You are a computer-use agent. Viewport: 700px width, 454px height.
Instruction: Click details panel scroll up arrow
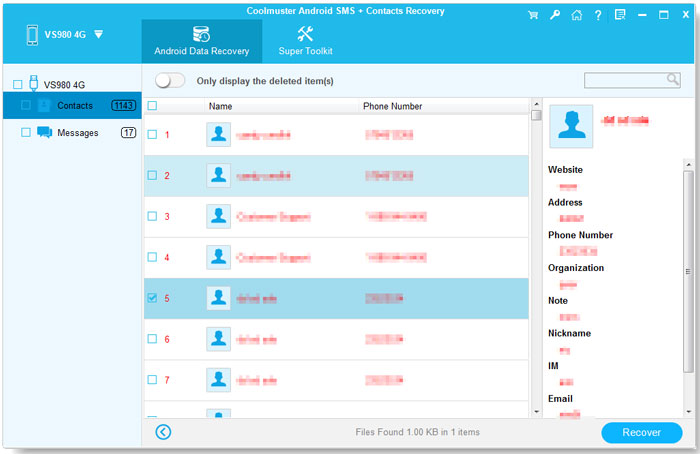point(688,165)
